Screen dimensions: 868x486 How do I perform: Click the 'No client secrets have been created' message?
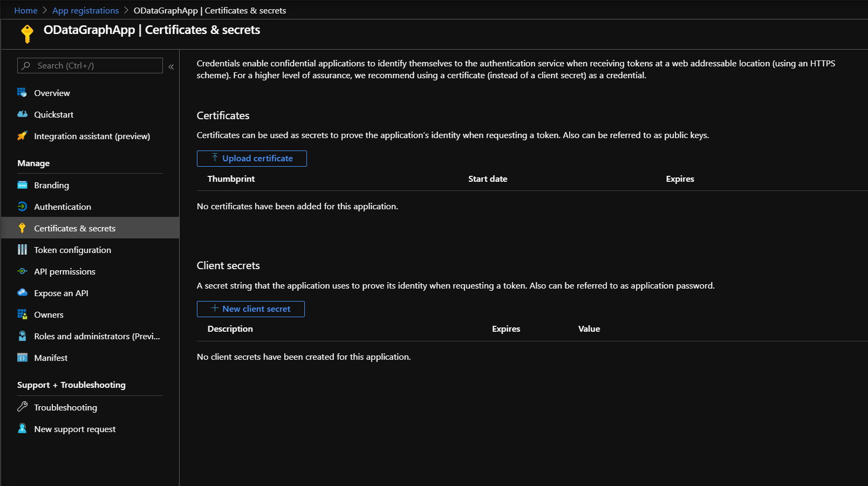pyautogui.click(x=304, y=357)
